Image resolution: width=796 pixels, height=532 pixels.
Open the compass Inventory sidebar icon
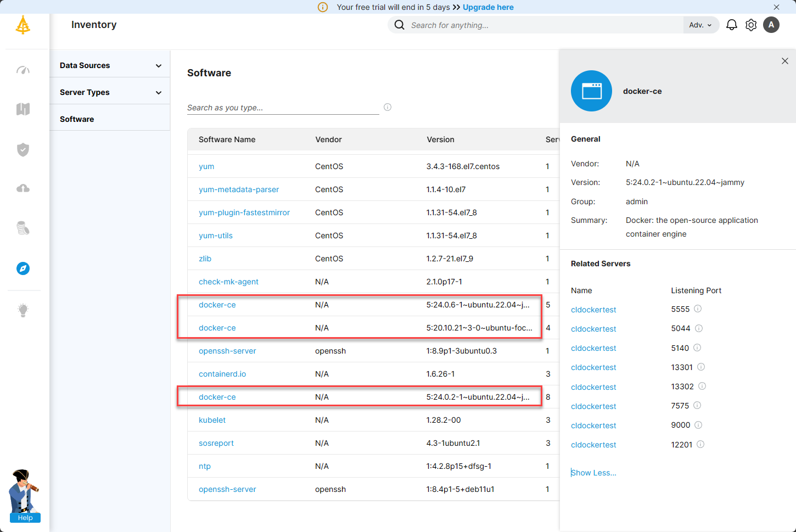click(x=23, y=268)
